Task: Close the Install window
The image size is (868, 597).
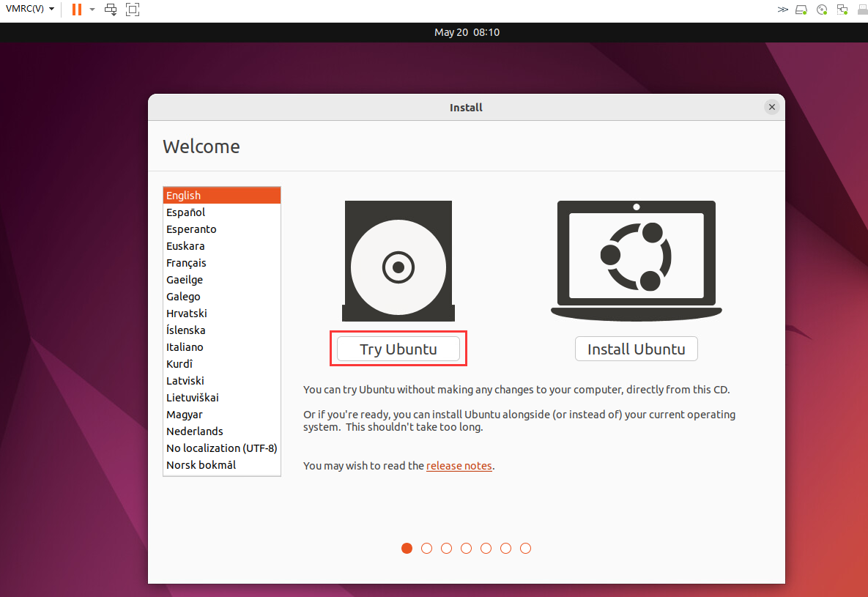Action: click(772, 107)
